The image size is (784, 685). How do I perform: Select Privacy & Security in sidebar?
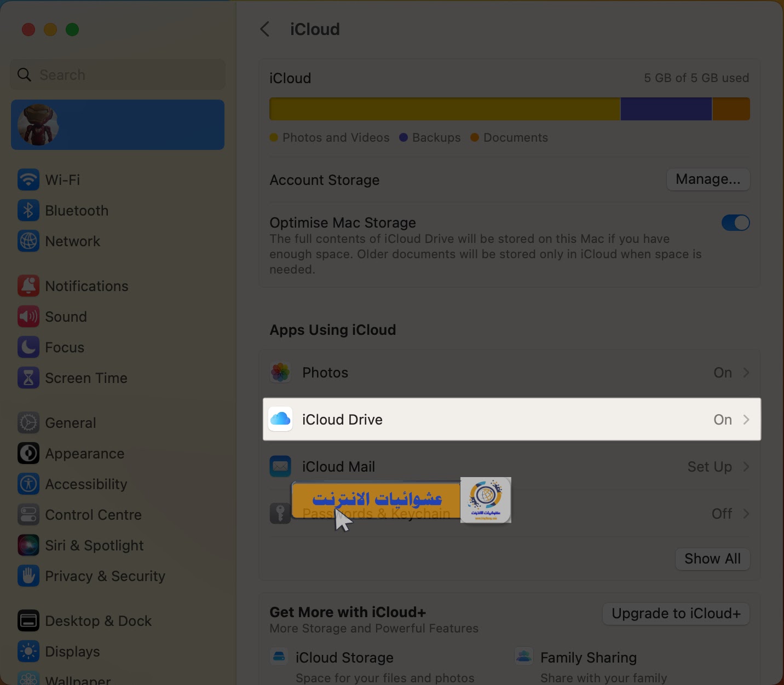118,576
